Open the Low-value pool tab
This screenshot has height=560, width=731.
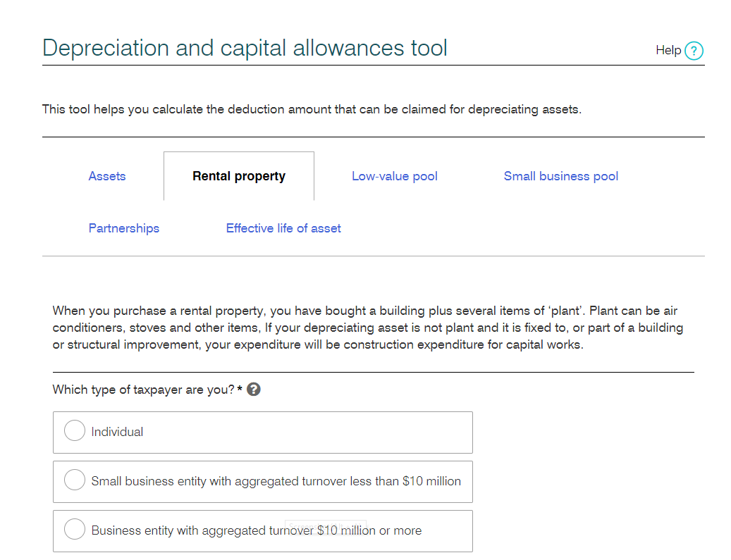[395, 176]
